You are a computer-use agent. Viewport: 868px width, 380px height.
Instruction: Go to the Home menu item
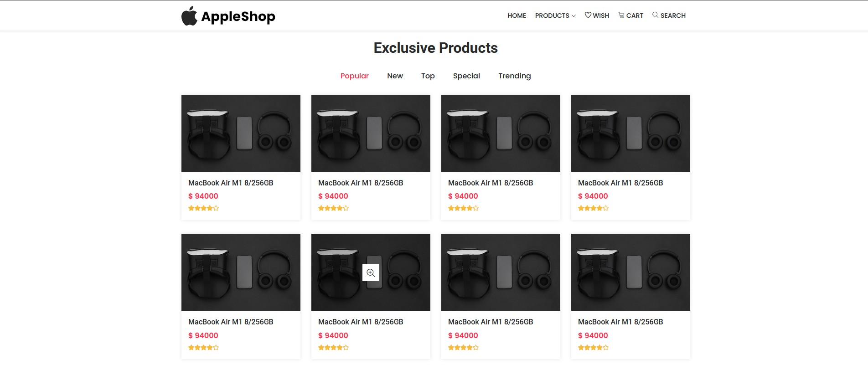[x=517, y=15]
